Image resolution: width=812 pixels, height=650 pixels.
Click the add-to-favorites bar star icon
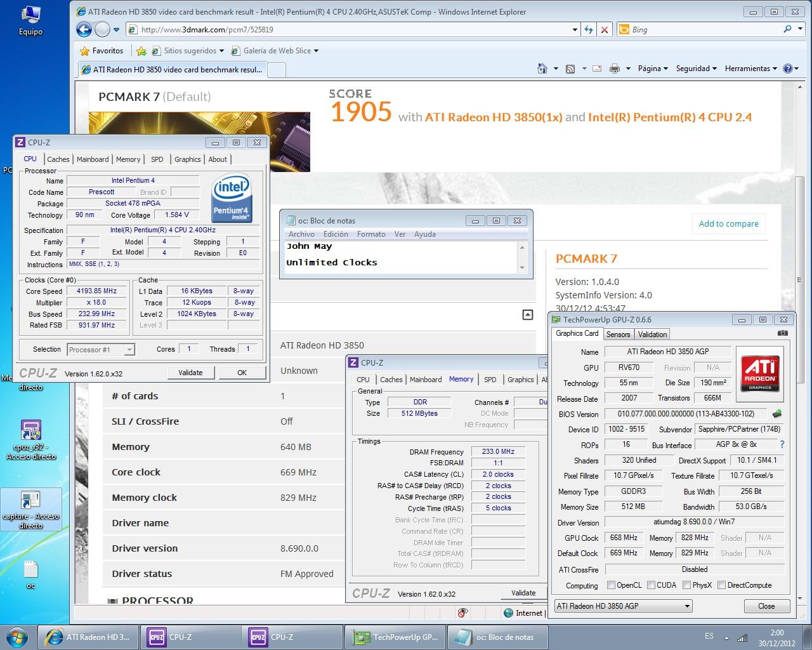(141, 51)
